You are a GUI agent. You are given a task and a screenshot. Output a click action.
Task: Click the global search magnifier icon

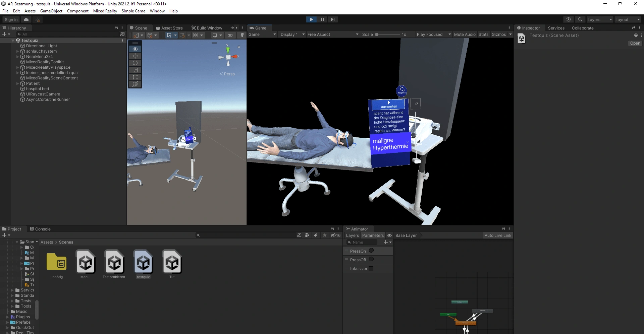pyautogui.click(x=580, y=19)
